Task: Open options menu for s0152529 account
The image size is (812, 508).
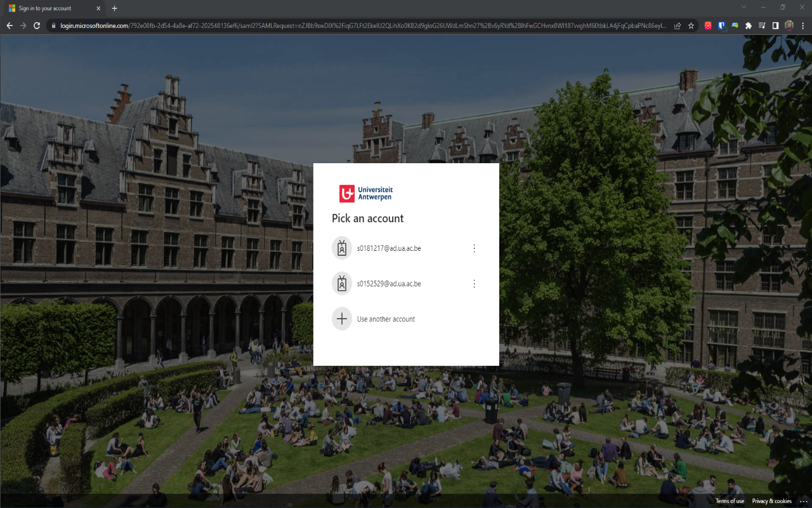Action: click(x=474, y=284)
